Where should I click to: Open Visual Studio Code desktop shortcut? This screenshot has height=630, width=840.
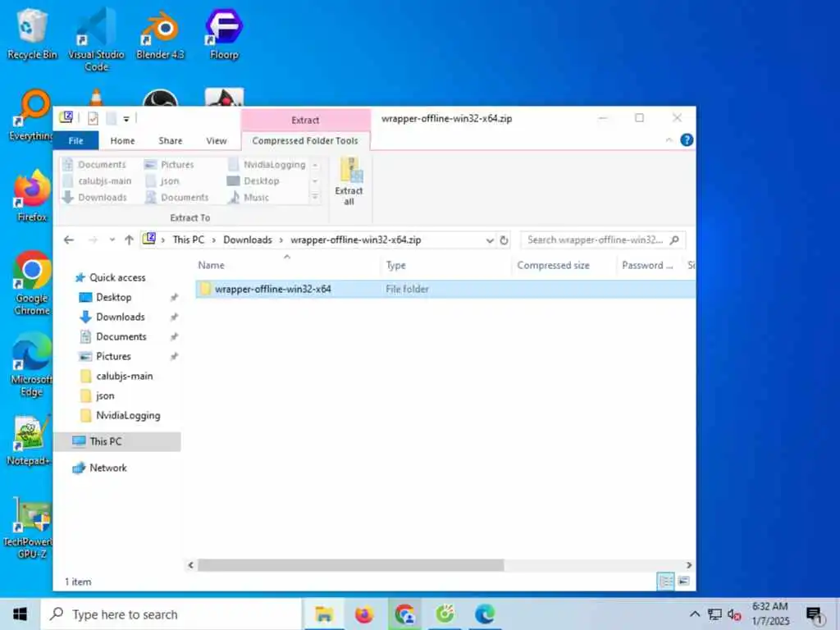[x=97, y=41]
